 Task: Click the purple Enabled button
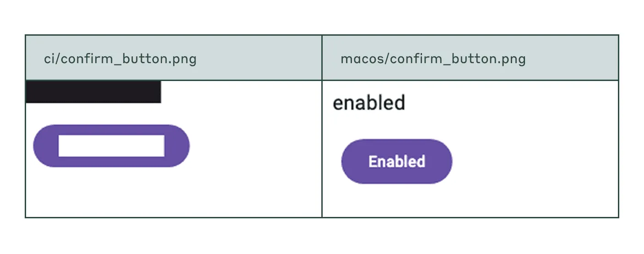(x=397, y=162)
